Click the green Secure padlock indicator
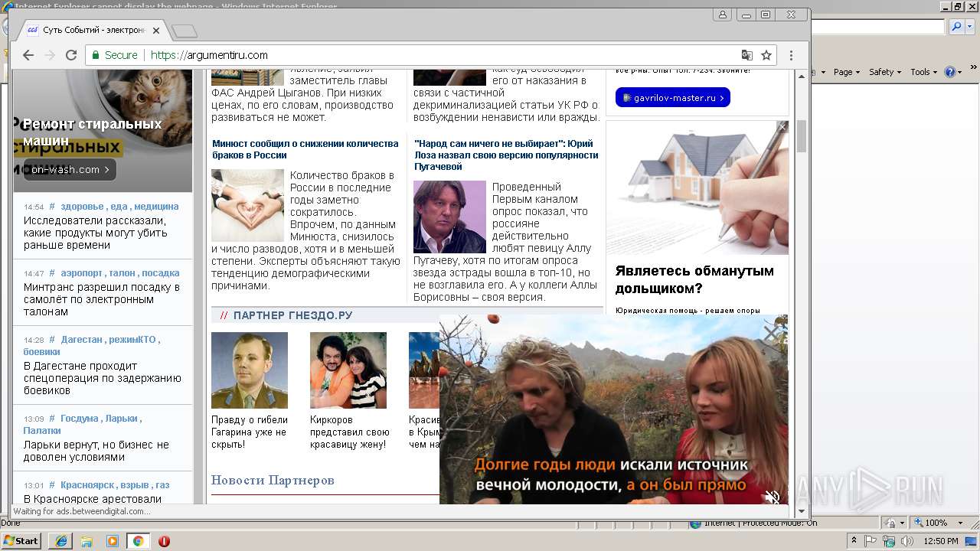The height and width of the screenshot is (551, 980). click(x=115, y=55)
